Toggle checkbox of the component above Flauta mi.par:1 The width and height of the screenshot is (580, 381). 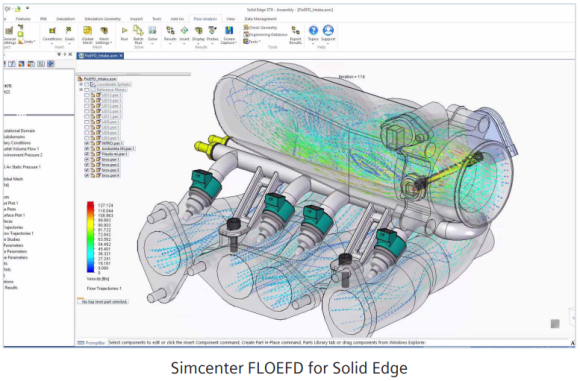click(x=87, y=149)
